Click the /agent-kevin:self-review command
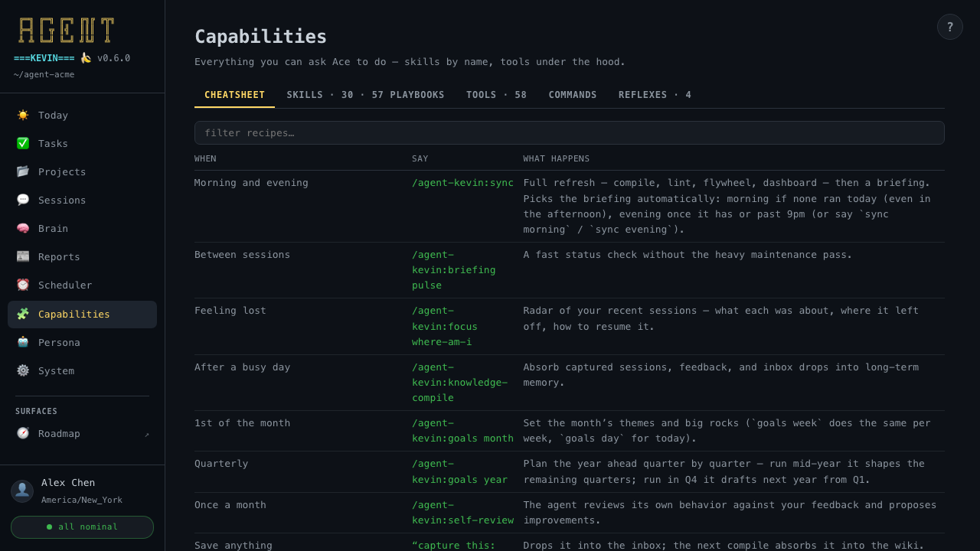The height and width of the screenshot is (551, 980). tap(462, 513)
